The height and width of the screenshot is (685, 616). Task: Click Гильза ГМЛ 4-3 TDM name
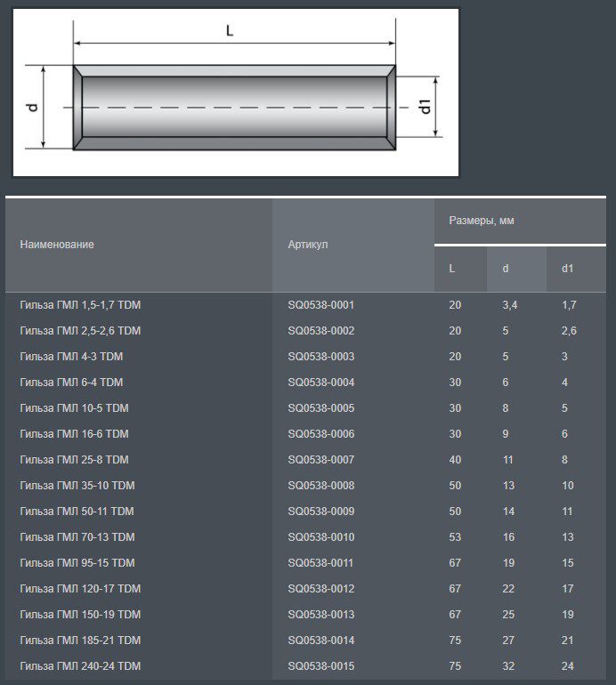coord(71,357)
